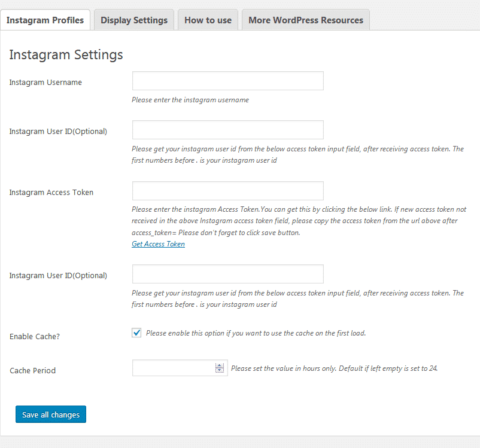Click the Cache Period number field
Viewport: 480px width, 448px height.
click(x=180, y=368)
